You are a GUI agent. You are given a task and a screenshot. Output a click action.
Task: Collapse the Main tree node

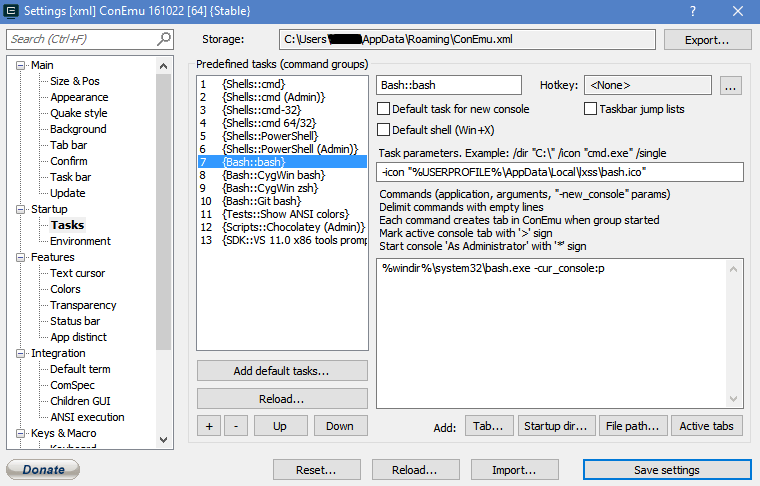tap(20, 65)
